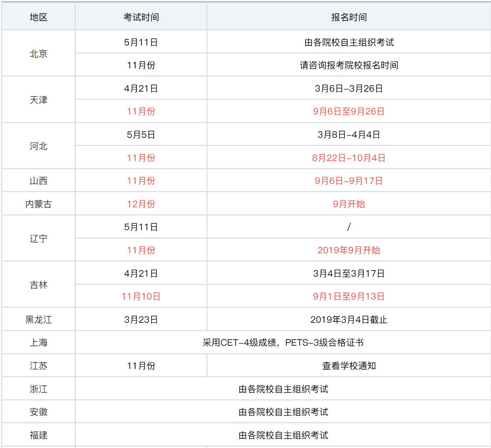491x448 pixels.
Task: Click 山西's red 11月份 cell
Action: (141, 181)
